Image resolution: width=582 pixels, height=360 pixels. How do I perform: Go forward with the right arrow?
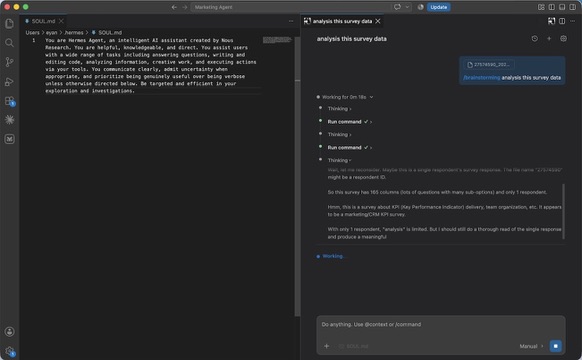point(184,7)
